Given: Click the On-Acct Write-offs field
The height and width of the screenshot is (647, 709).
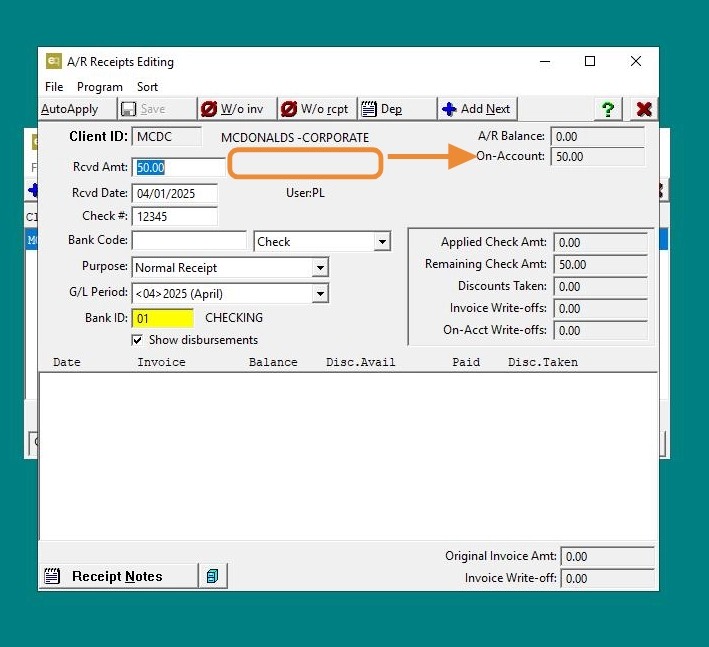Looking at the screenshot, I should click(x=600, y=331).
